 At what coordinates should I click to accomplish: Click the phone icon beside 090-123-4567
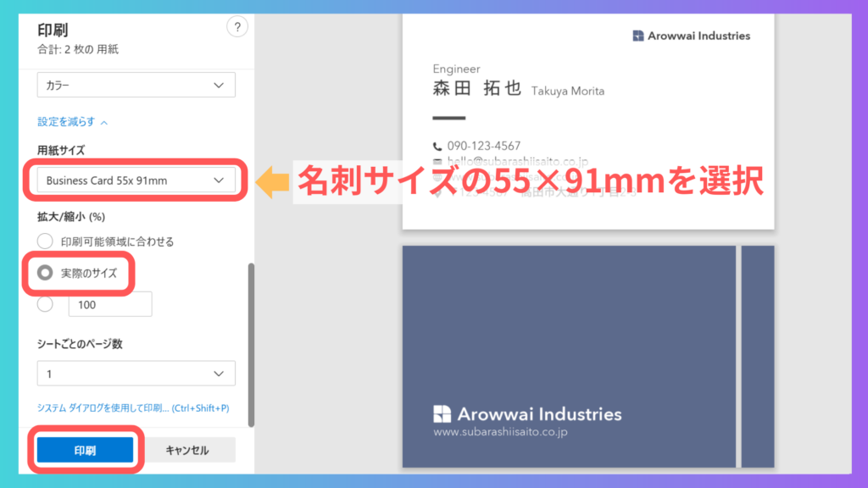(x=437, y=146)
